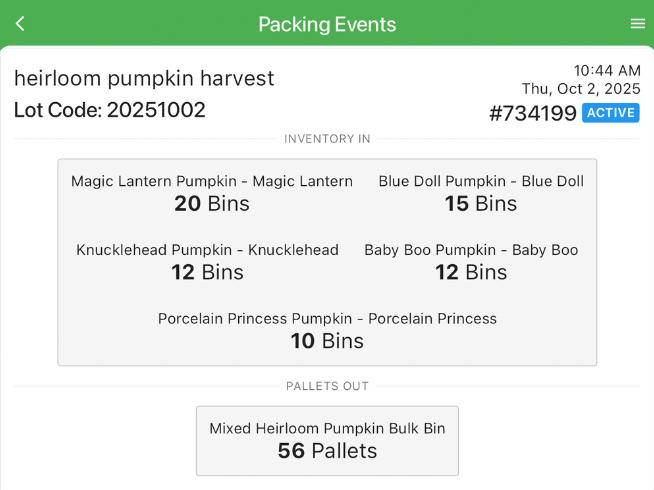Select the Knucklehead Pumpkin inventory label

tap(207, 250)
